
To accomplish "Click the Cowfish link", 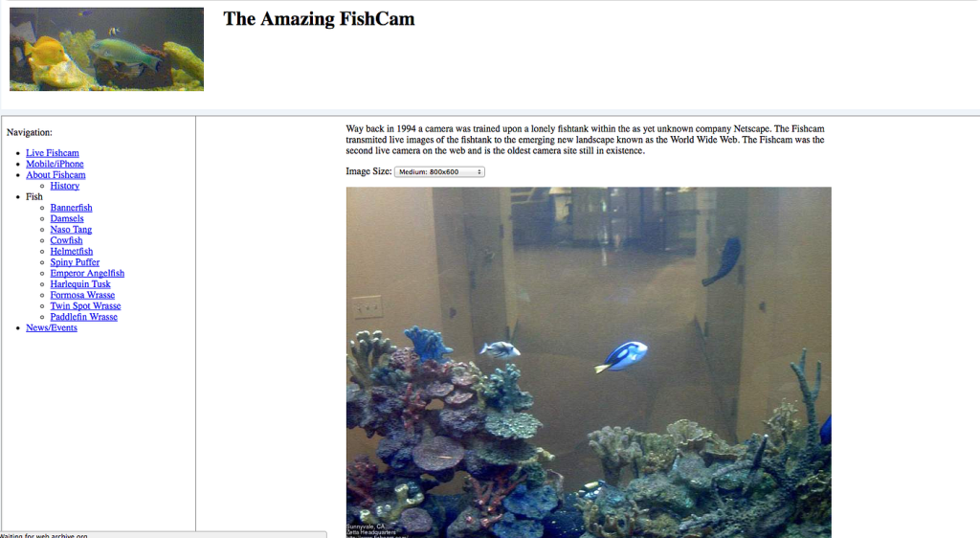I will [66, 240].
